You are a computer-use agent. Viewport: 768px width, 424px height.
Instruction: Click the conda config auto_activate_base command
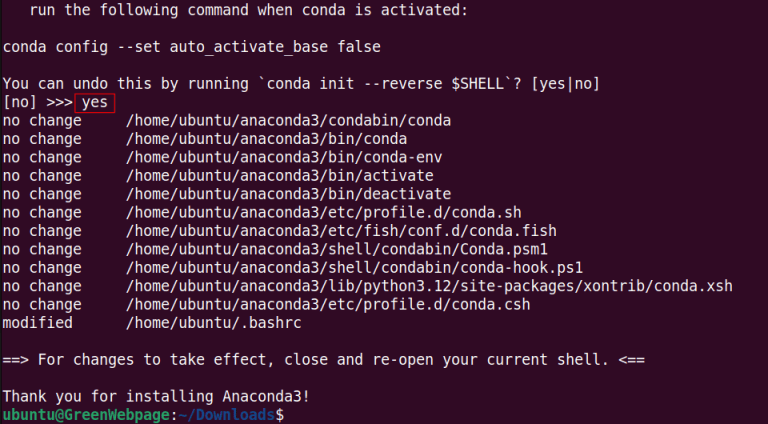pos(191,47)
